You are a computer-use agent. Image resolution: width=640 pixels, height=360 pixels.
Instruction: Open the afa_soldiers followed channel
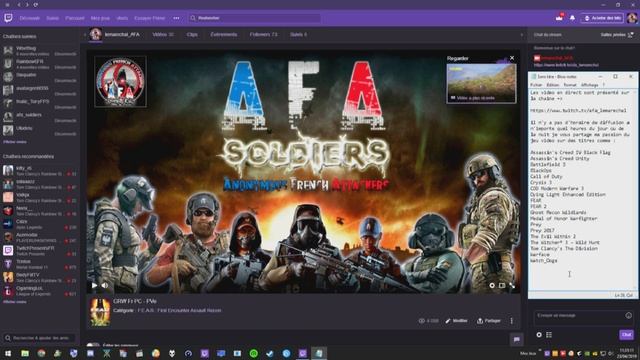[40, 117]
